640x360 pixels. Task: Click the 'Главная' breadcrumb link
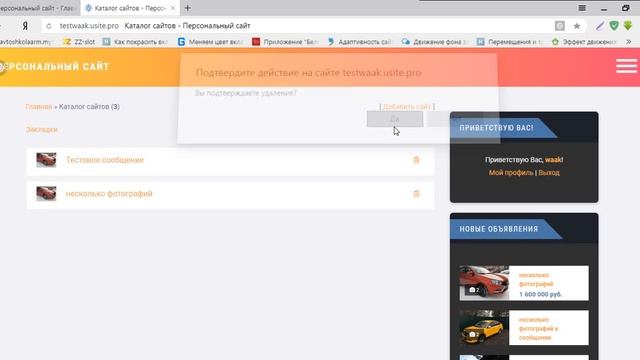39,107
